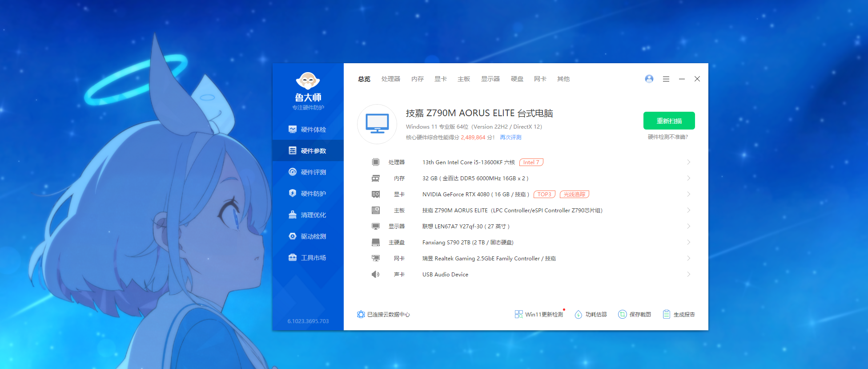This screenshot has width=868, height=369.
Task: Click the Windows 11 专业版 64位 info line
Action: pos(474,127)
